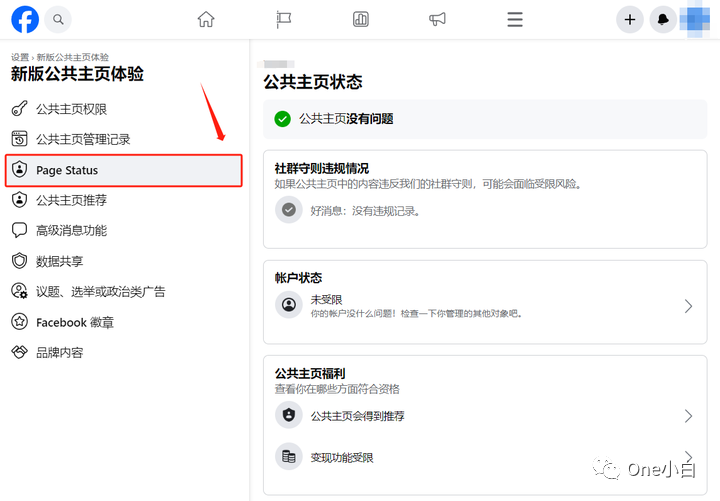This screenshot has width=720, height=501.
Task: Open the hamburger menu icon
Action: click(515, 19)
